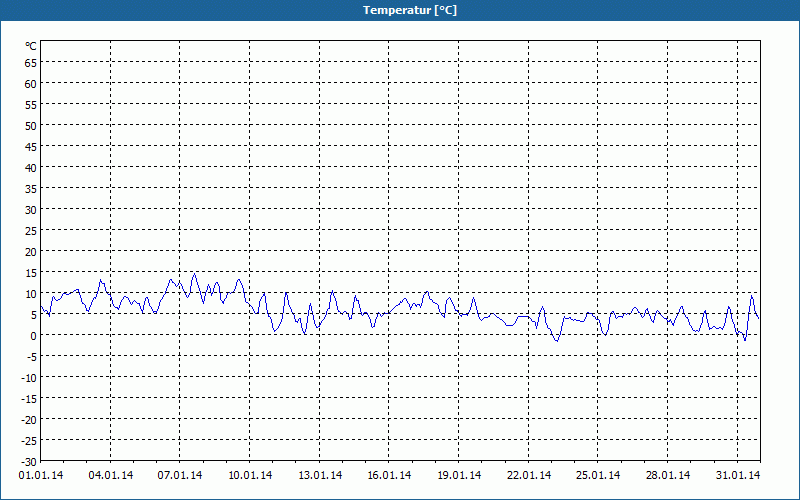This screenshot has width=800, height=500.
Task: Select the 04.01.14 date on x-axis
Action: coord(110,476)
